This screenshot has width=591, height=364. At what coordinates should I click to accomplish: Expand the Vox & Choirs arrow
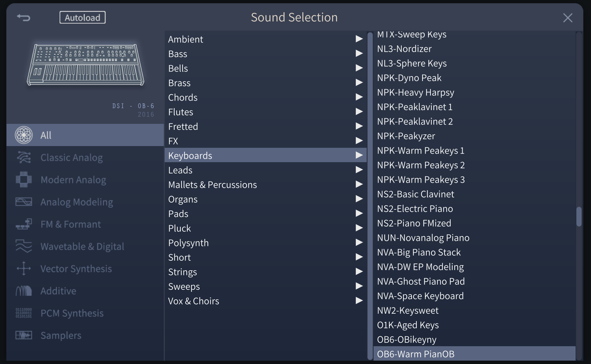tap(359, 301)
